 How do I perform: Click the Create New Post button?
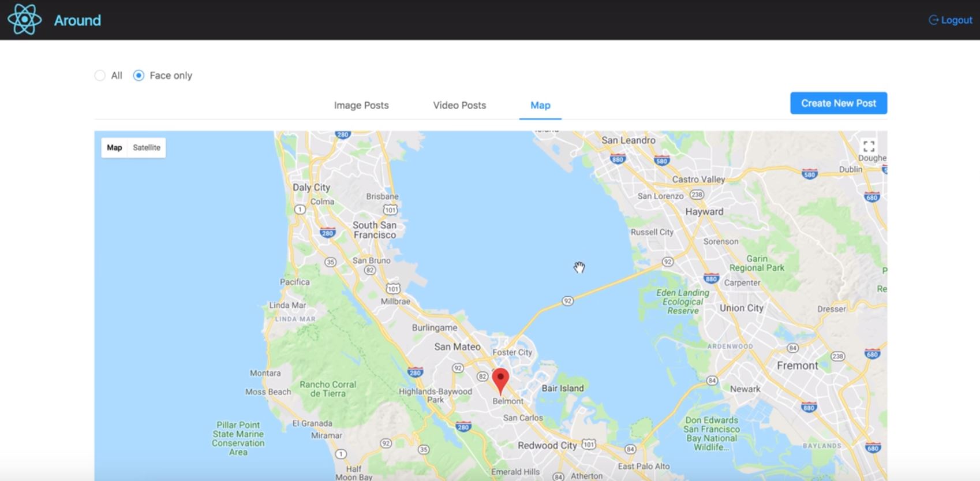(839, 103)
